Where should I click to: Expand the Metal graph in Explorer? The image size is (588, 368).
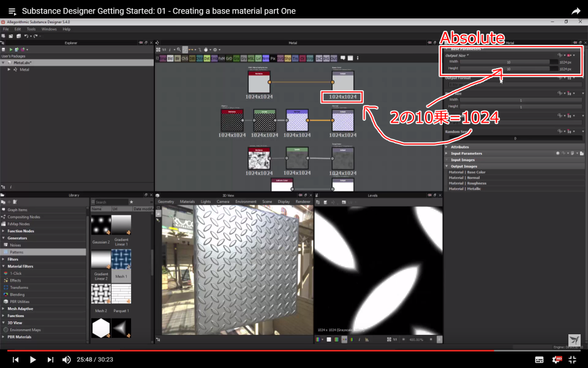point(9,69)
